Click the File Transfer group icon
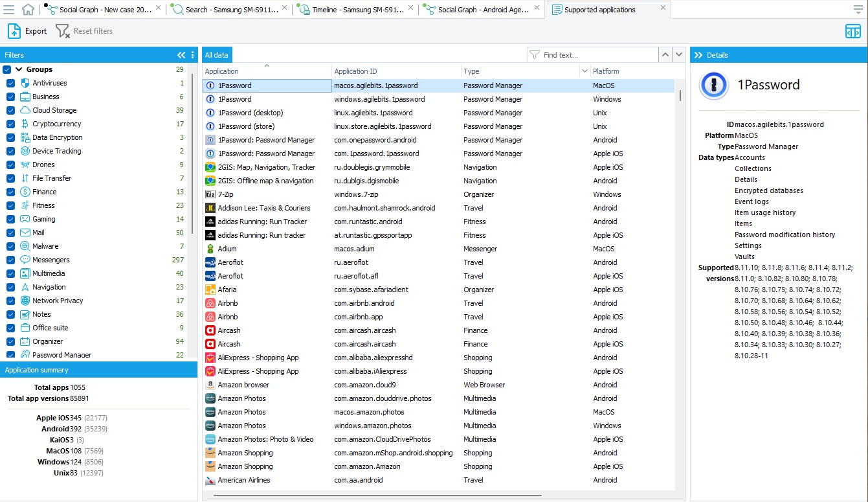Screen dimensions: 868x502 click(x=25, y=178)
